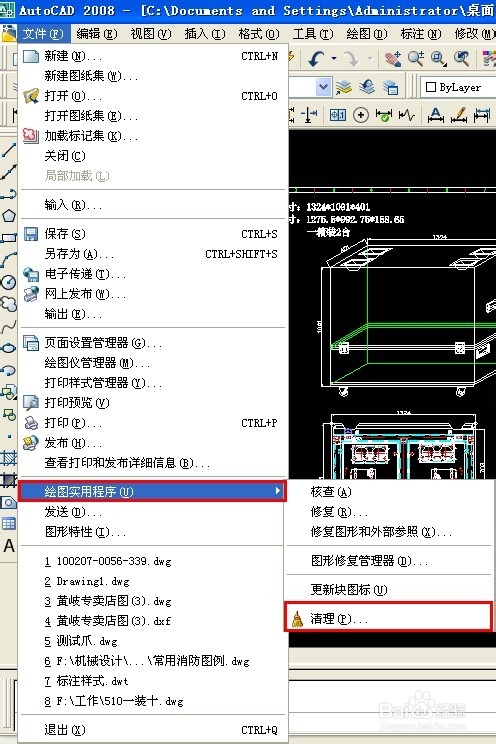Click the Redo arrow icon
This screenshot has width=496, height=744.
[x=352, y=59]
